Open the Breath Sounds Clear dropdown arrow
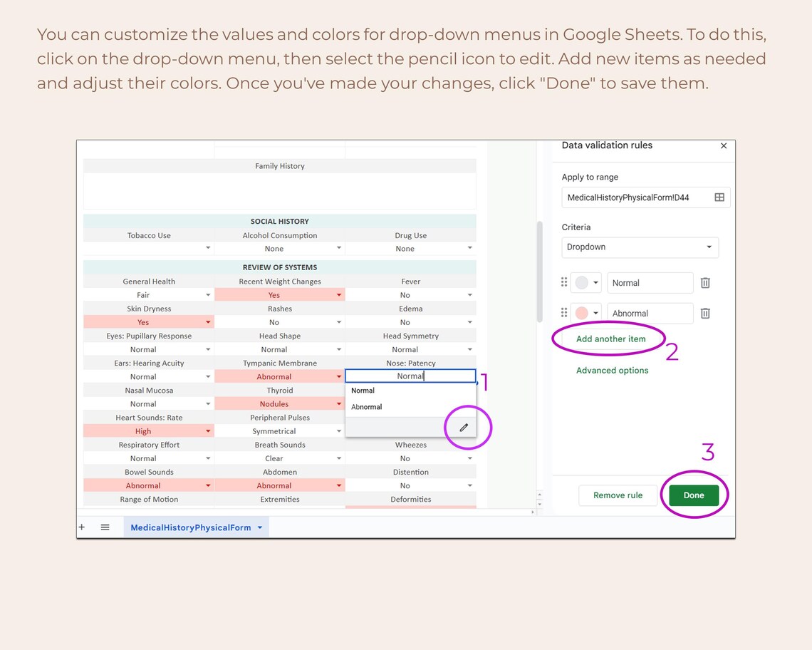The image size is (812, 650). tap(339, 458)
